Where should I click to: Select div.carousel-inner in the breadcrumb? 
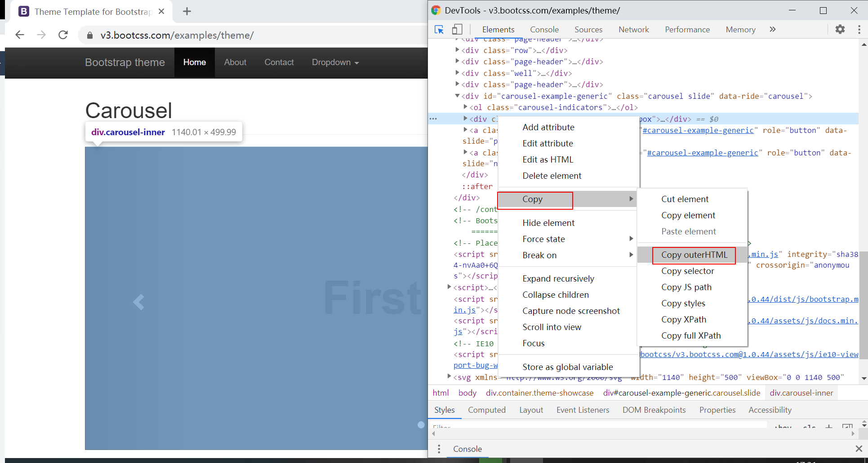click(x=801, y=393)
